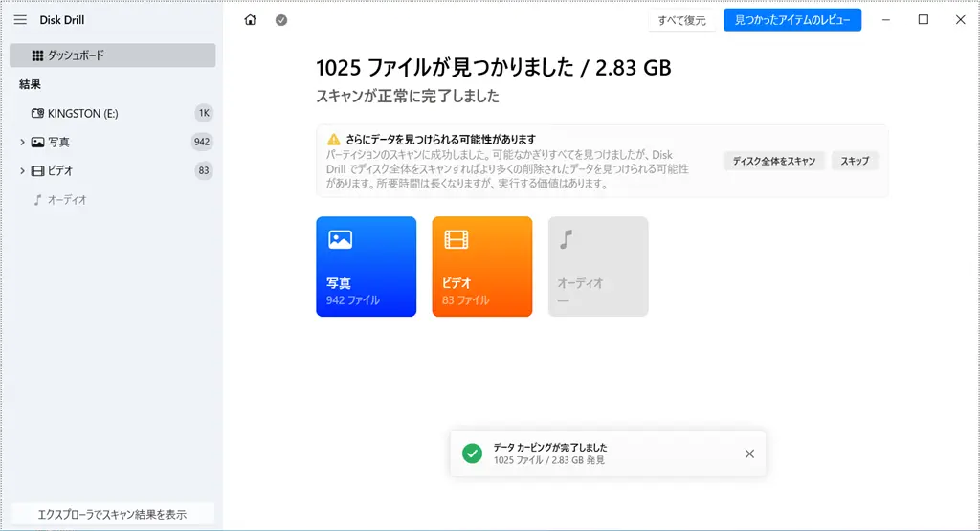Screen dimensions: 980x531
Task: Click the KINGSTON drive icon
Action: tap(37, 113)
